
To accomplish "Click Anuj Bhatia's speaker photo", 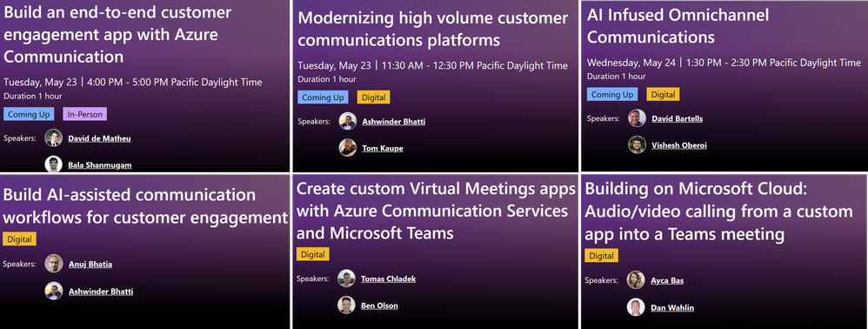I will pyautogui.click(x=54, y=264).
